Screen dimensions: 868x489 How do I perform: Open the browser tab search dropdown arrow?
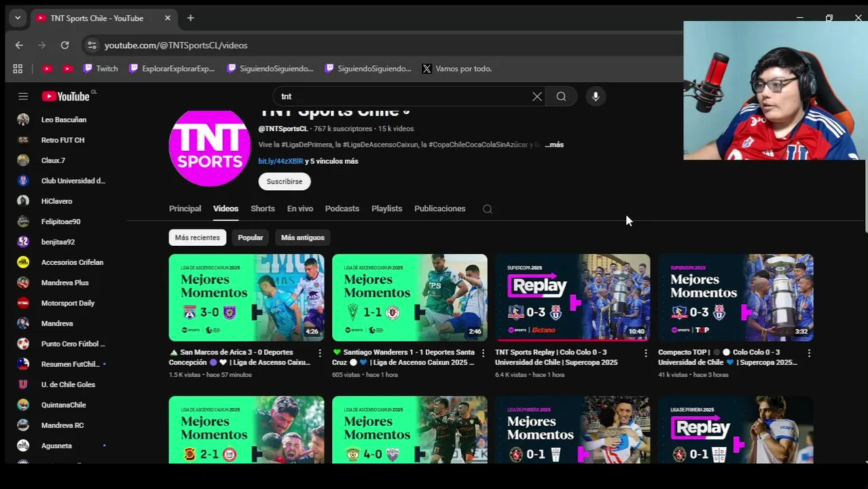pos(18,18)
